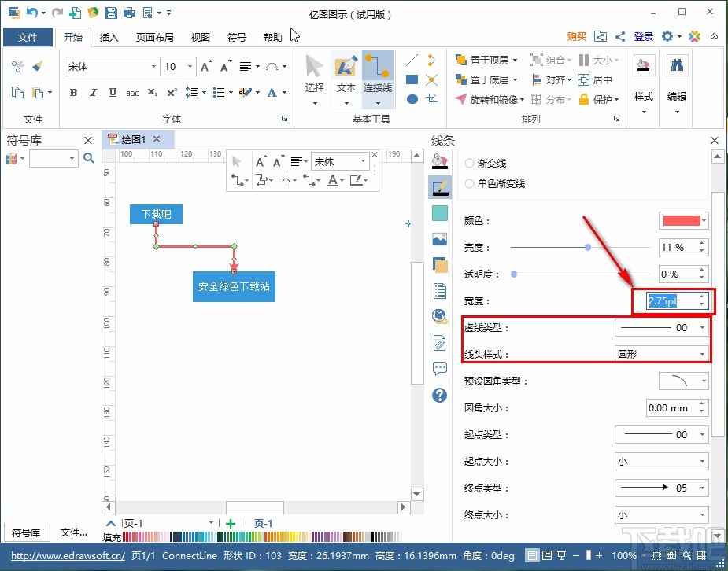Click the Cut scissors icon
The width and height of the screenshot is (728, 571).
coord(17,66)
